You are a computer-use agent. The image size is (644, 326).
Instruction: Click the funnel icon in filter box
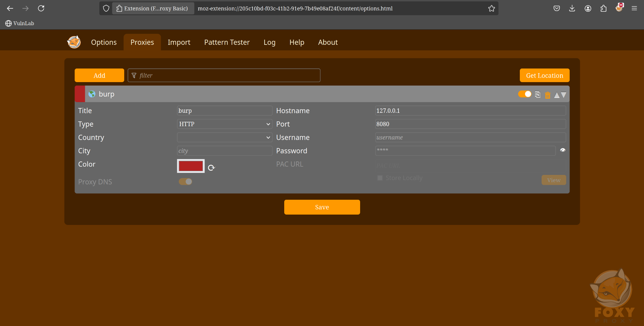[x=134, y=76]
